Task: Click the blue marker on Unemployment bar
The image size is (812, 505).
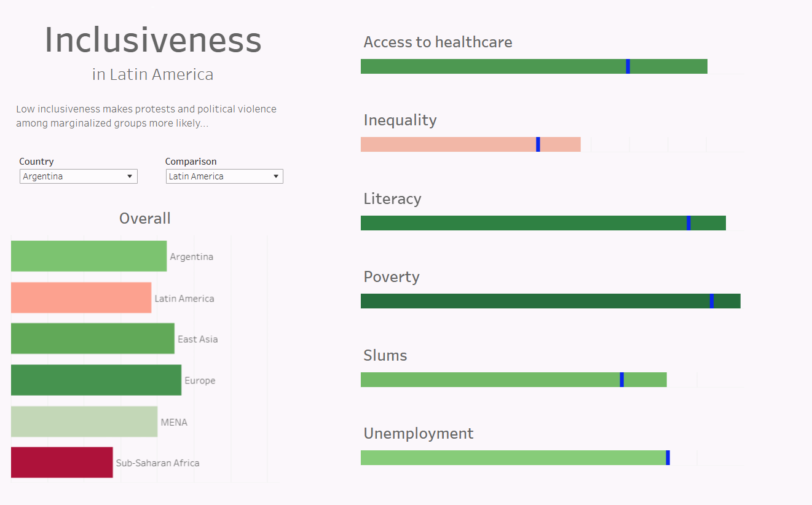Action: pyautogui.click(x=668, y=458)
